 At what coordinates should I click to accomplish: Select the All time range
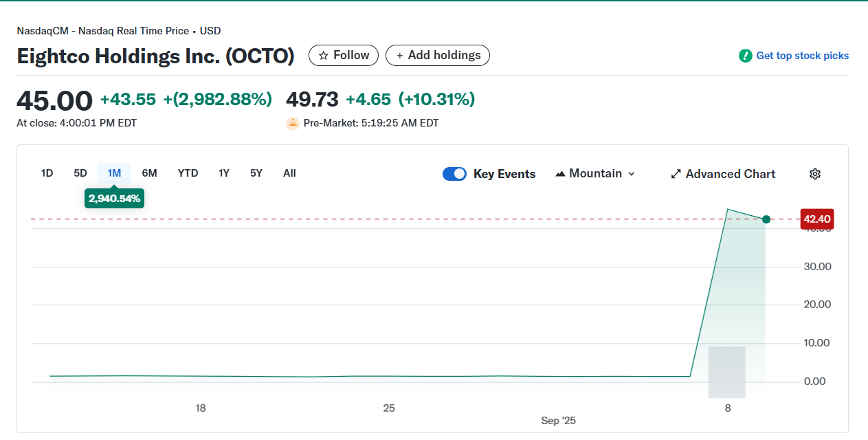coord(289,173)
